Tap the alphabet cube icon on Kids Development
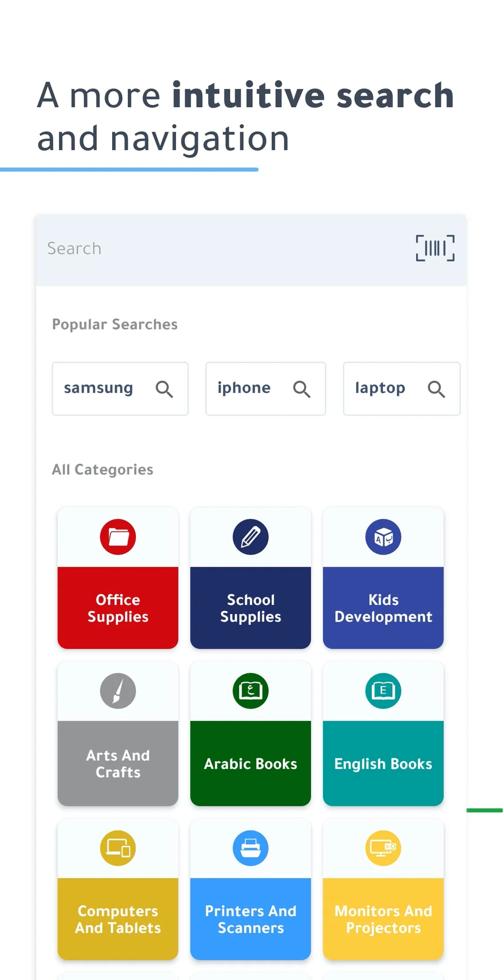This screenshot has height=980, width=504. [383, 537]
